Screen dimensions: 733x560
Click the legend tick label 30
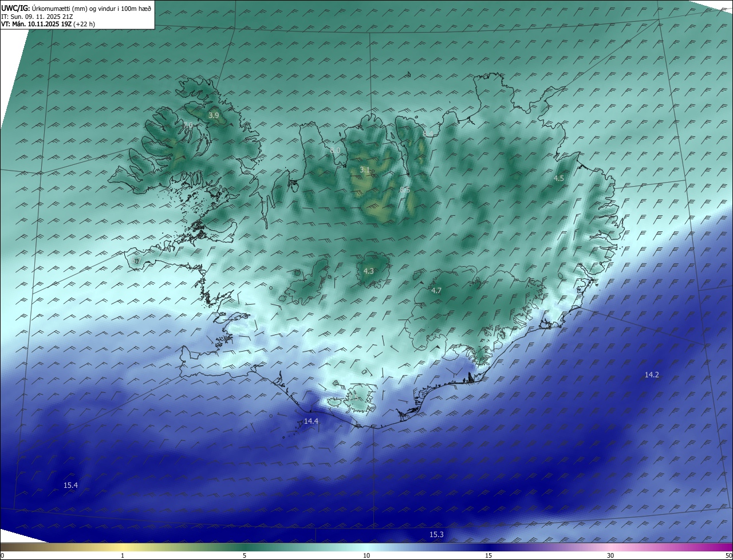pos(610,555)
